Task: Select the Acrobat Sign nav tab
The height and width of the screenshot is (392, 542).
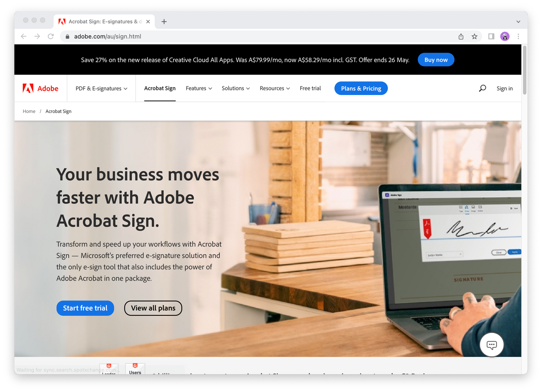Action: [160, 89]
